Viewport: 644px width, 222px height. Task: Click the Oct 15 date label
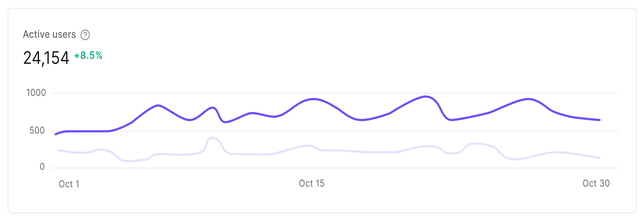(x=312, y=183)
